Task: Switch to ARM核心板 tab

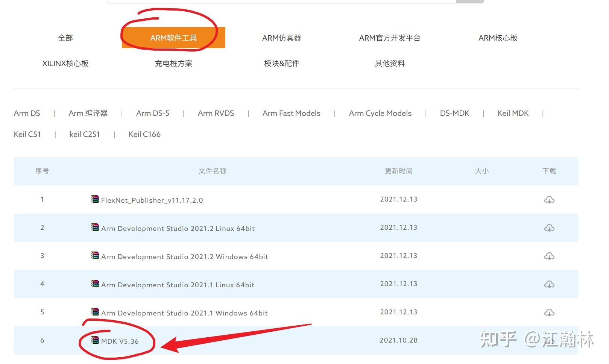Action: point(498,38)
